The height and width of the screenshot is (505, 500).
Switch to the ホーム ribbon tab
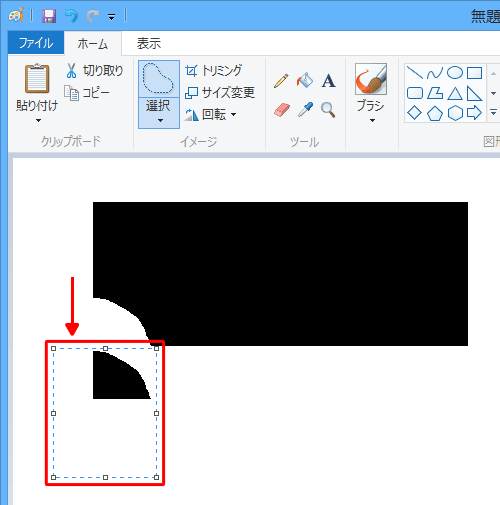[93, 43]
